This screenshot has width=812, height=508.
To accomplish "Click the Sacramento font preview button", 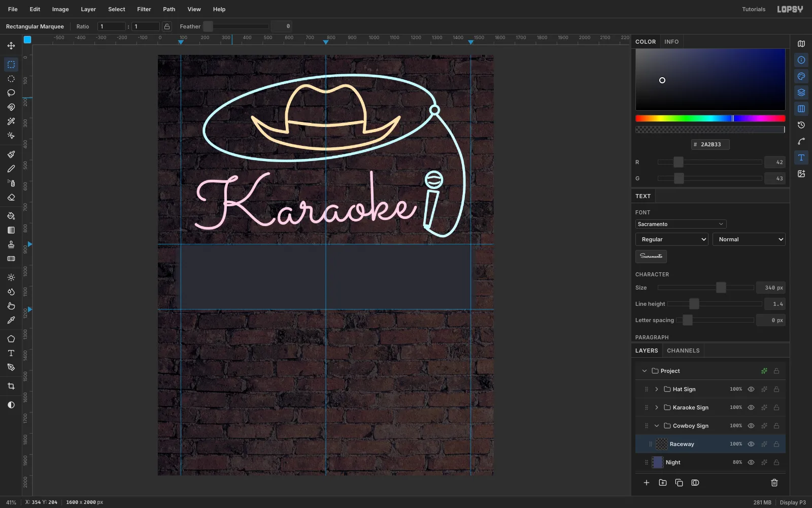I will (x=651, y=256).
